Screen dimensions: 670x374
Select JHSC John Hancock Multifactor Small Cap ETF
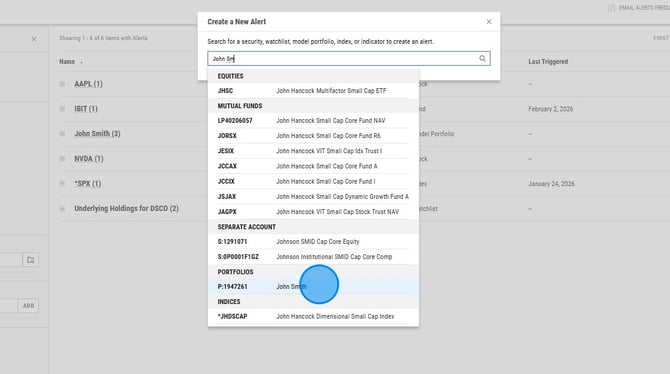coord(313,91)
